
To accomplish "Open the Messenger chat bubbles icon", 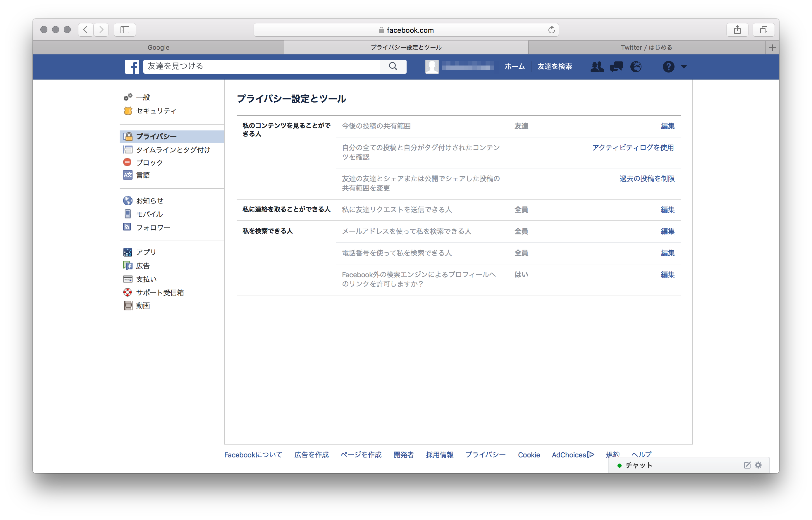I will [x=616, y=67].
